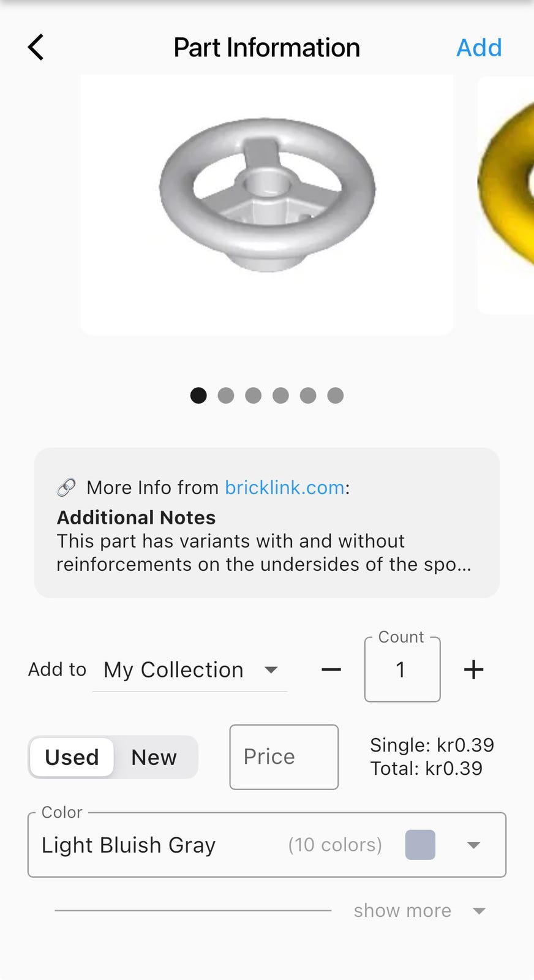534x980 pixels.
Task: Tap the Count number field
Action: 402,669
